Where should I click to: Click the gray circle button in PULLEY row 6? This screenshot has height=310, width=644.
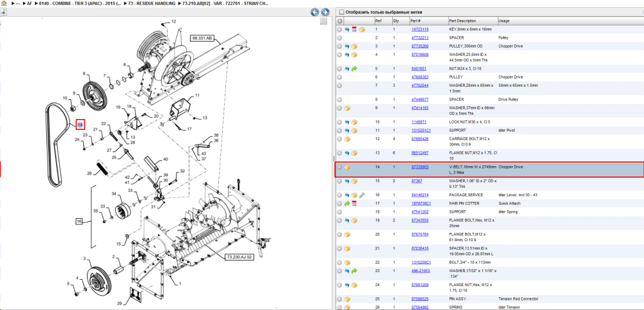tap(339, 77)
